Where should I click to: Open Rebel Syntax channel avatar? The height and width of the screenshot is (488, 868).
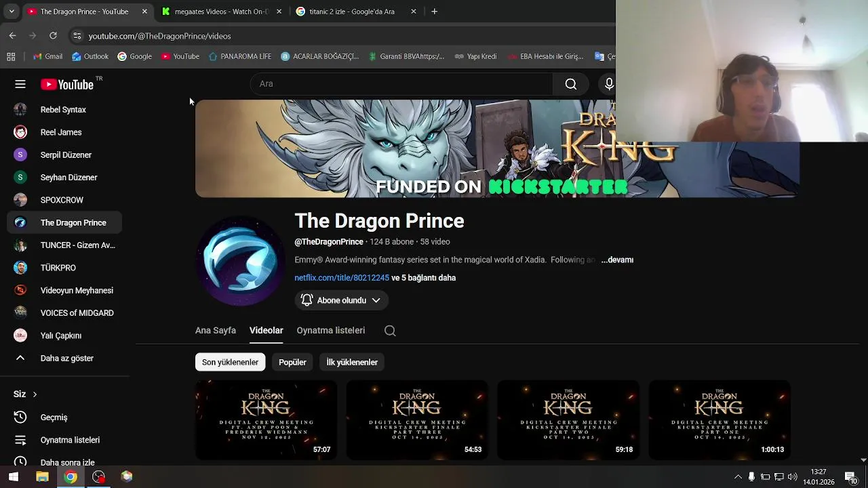(20, 109)
